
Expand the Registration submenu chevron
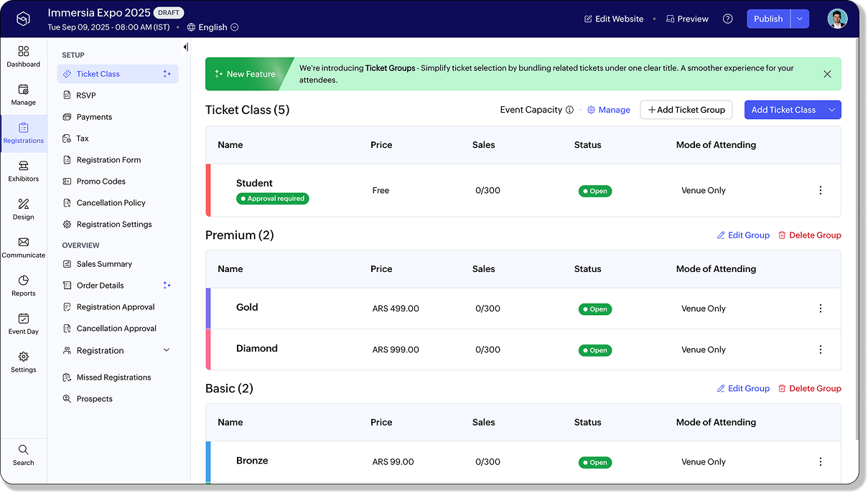pos(167,350)
